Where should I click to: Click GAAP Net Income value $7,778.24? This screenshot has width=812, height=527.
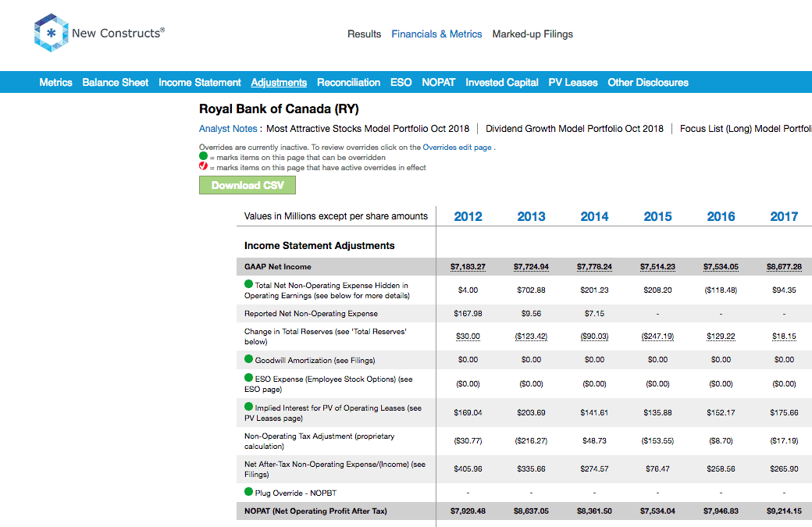pos(594,267)
